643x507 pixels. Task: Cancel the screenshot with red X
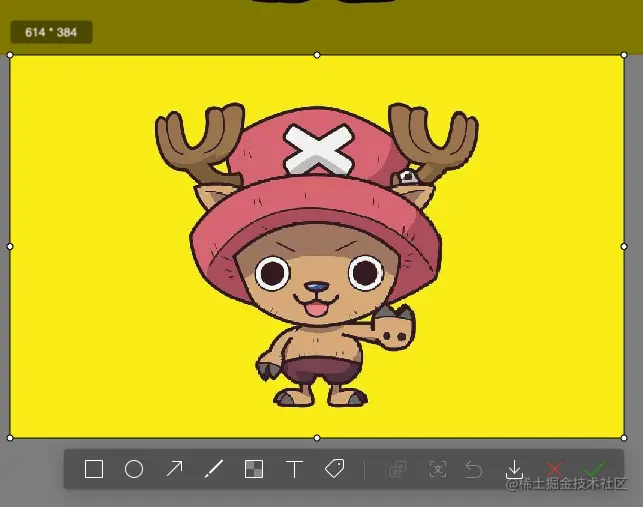pos(554,469)
